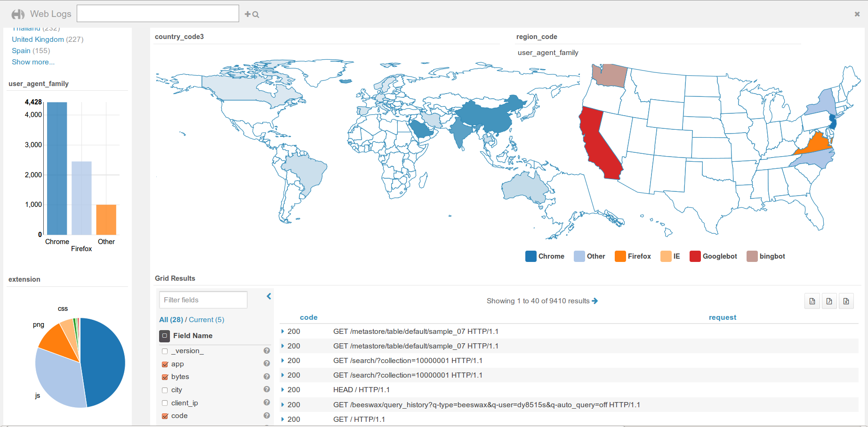The width and height of the screenshot is (868, 427).
Task: Click the add search query plus icon
Action: coord(251,15)
